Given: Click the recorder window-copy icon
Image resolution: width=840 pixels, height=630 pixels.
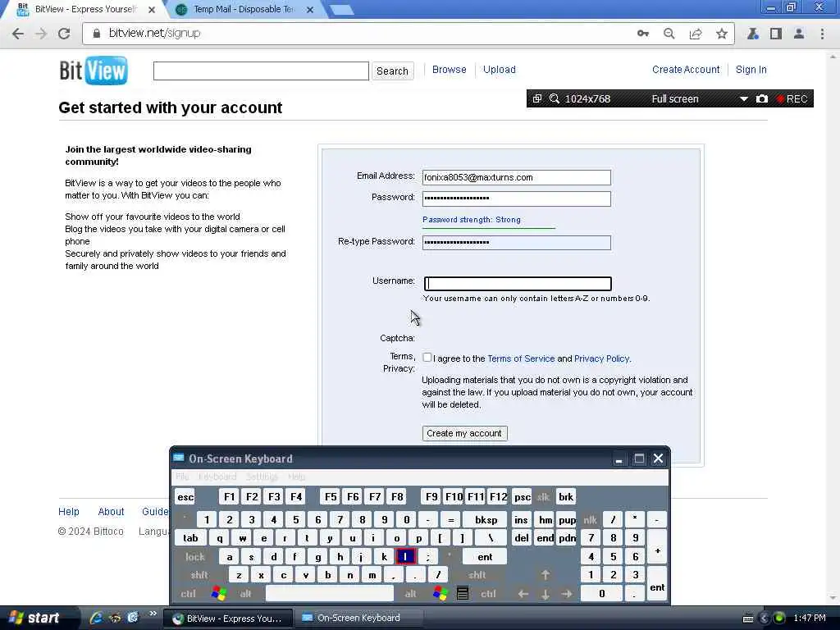Looking at the screenshot, I should tap(536, 98).
